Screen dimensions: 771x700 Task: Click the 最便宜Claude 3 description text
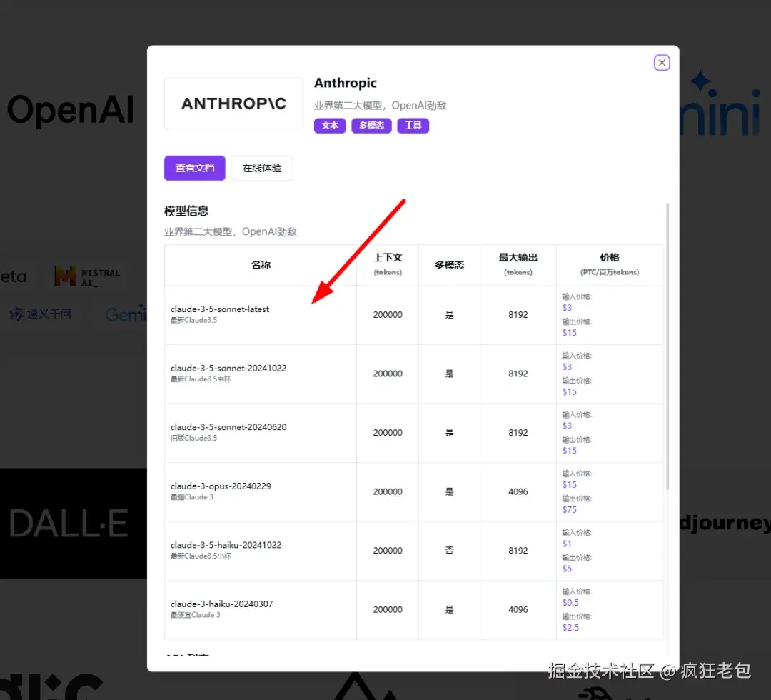(195, 615)
